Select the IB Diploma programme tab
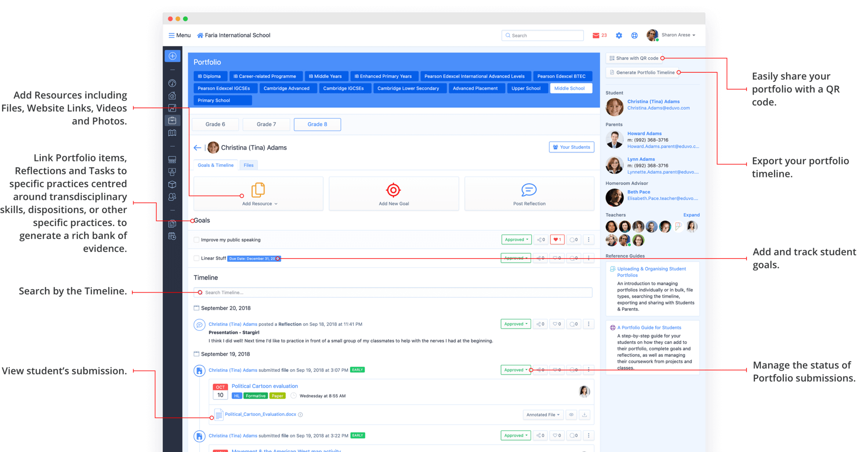Image resolution: width=868 pixels, height=452 pixels. [x=209, y=76]
